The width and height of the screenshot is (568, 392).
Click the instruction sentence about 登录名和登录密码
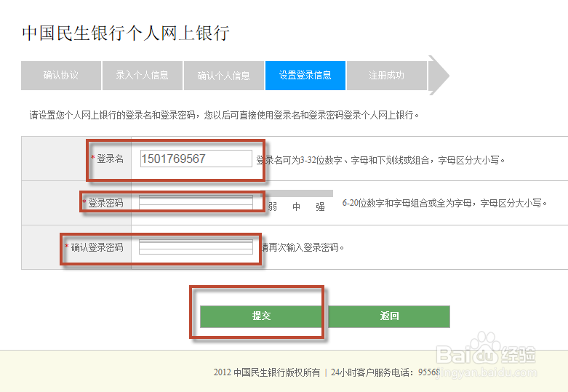[224, 115]
